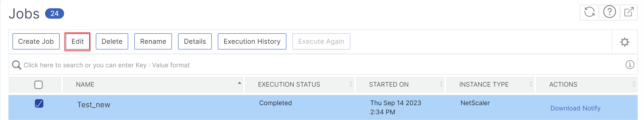Refresh the Jobs list
Image resolution: width=644 pixels, height=120 pixels.
point(589,12)
